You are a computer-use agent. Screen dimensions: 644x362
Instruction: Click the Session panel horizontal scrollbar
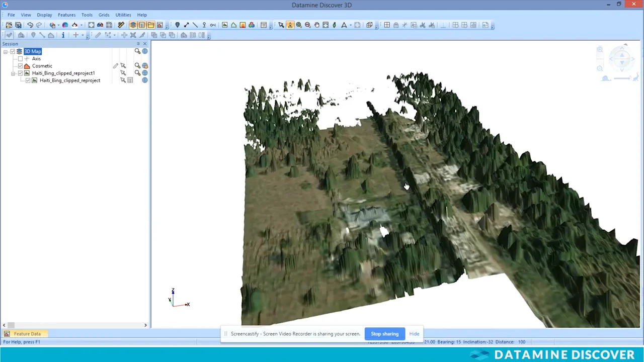point(75,325)
